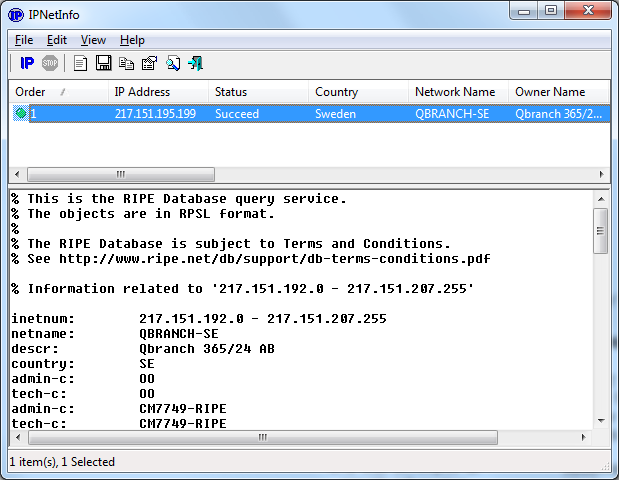Viewport: 619px width, 480px height.
Task: Click the text pane scroll down arrow
Action: [x=601, y=421]
